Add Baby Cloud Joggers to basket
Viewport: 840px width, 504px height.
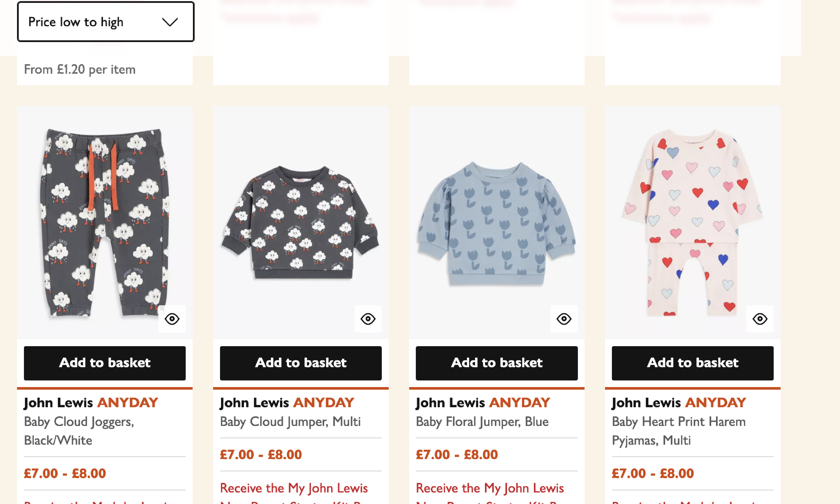[105, 363]
